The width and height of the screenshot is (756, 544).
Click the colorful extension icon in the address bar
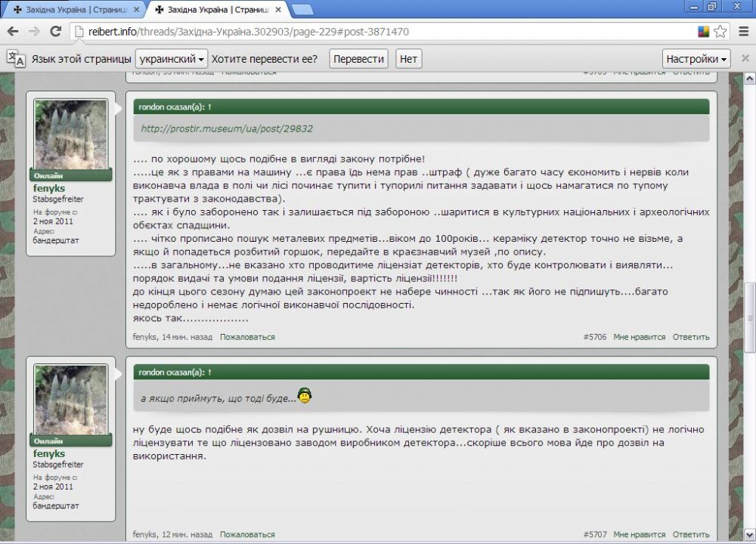pos(703,32)
